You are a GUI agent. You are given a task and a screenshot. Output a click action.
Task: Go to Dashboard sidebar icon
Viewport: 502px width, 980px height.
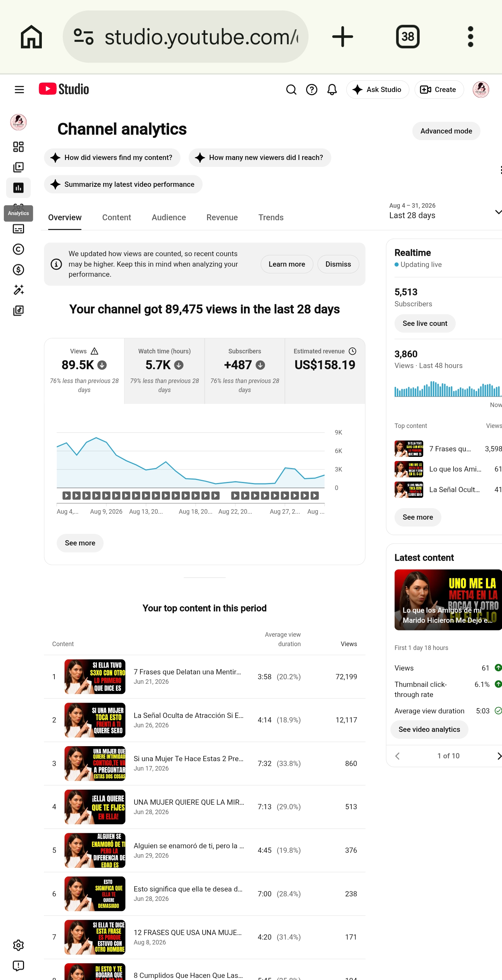click(x=18, y=146)
